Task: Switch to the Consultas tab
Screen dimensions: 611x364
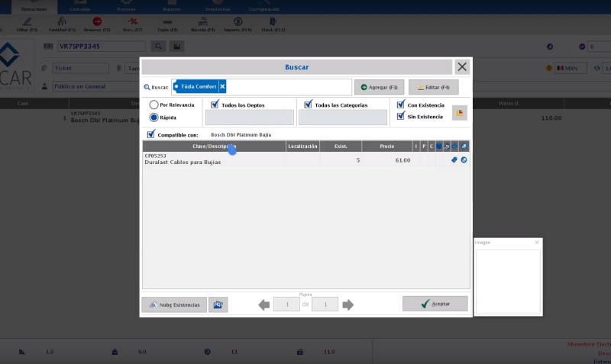Action: coord(80,7)
